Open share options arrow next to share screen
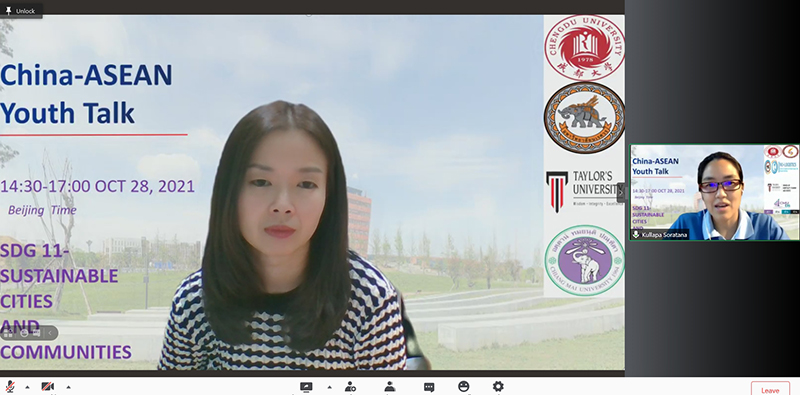The height and width of the screenshot is (395, 800). click(329, 387)
